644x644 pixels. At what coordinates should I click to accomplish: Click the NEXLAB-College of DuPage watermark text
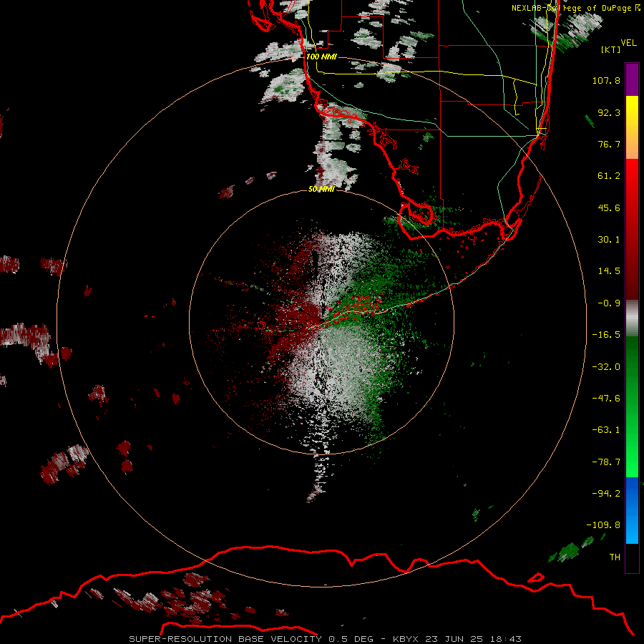tap(576, 8)
